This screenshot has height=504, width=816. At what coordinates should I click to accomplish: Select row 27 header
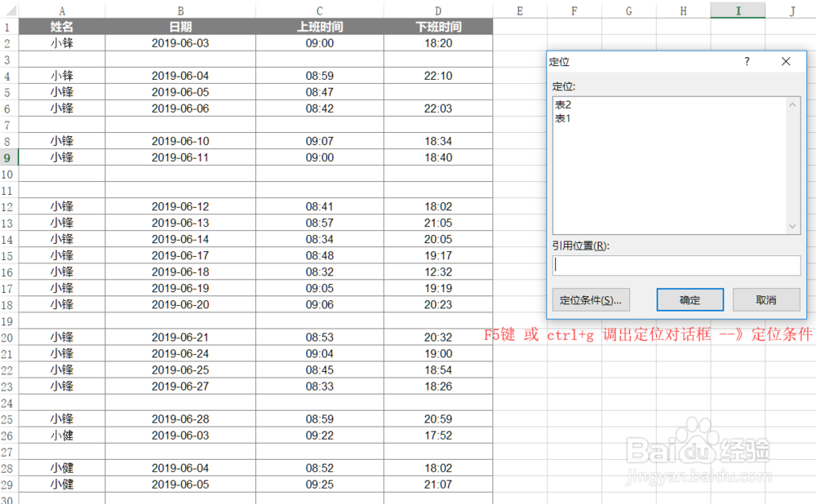8,452
